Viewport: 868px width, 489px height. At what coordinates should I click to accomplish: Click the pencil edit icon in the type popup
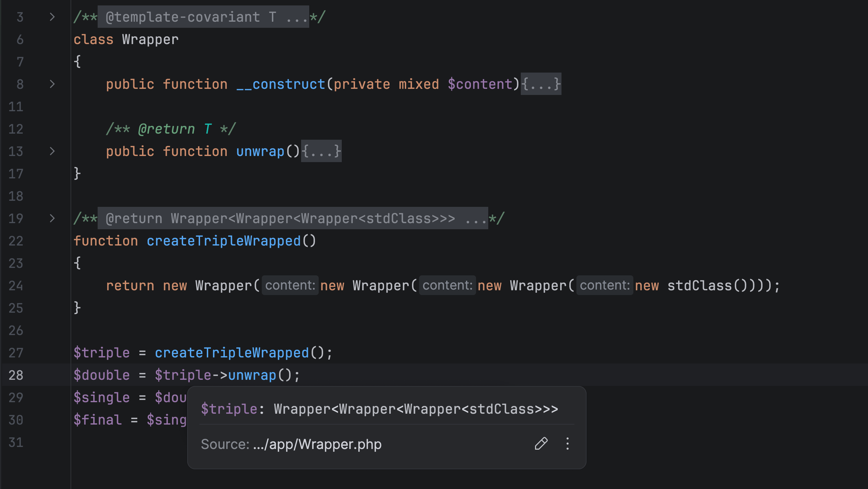(x=541, y=444)
